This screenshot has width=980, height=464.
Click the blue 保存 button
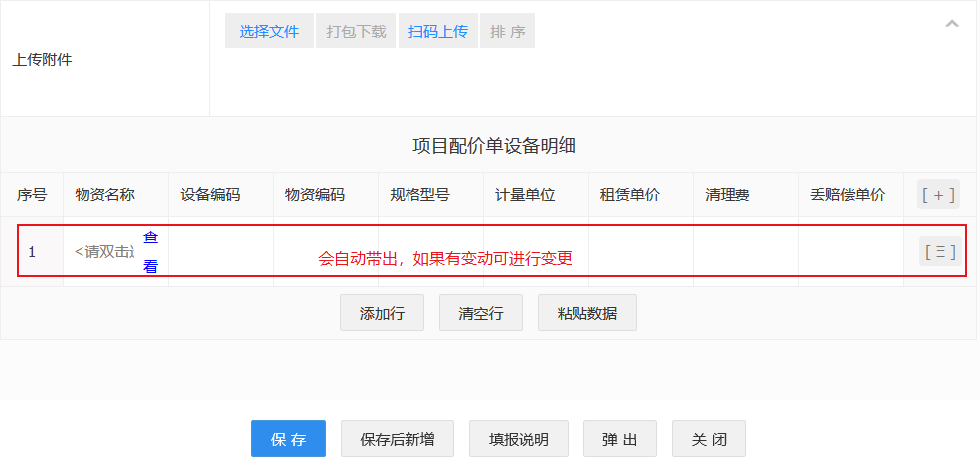[289, 439]
